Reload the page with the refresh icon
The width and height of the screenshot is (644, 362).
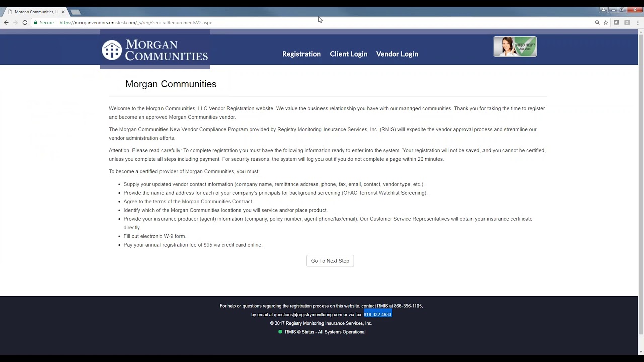click(25, 23)
